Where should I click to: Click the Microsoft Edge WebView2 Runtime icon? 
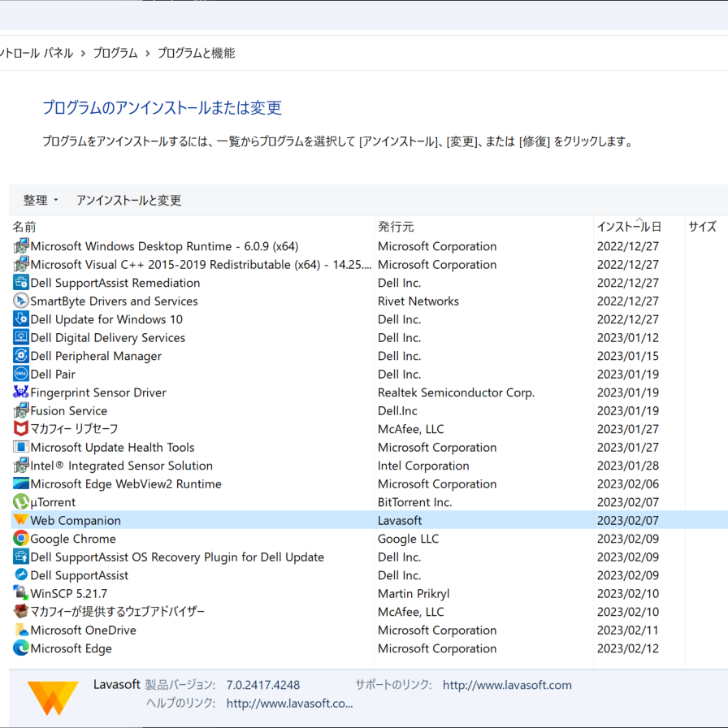coord(21,483)
